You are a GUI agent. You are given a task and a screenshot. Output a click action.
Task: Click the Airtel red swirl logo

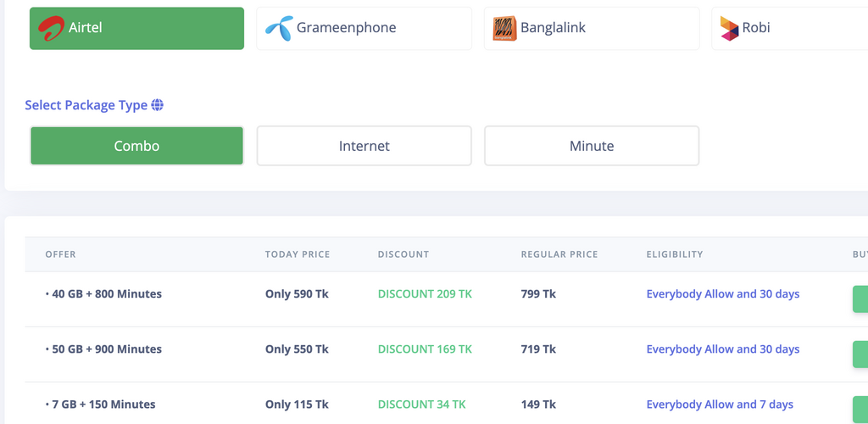51,28
